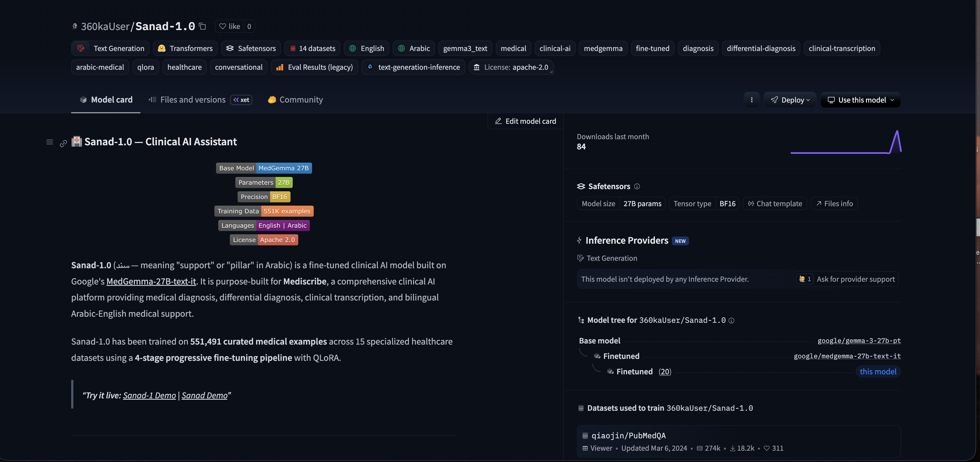Image resolution: width=980 pixels, height=462 pixels.
Task: Click the Base Model MedGemma 27B badge
Action: pyautogui.click(x=264, y=168)
